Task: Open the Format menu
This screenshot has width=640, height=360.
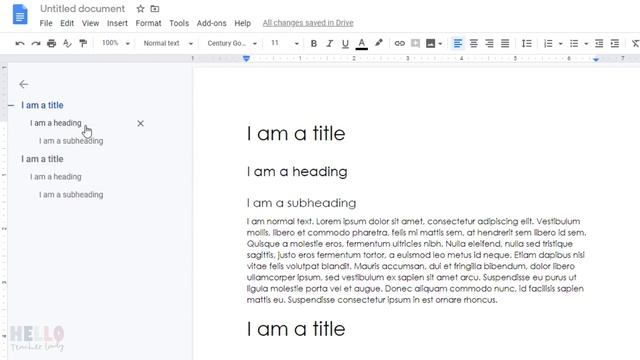Action: coord(148,23)
